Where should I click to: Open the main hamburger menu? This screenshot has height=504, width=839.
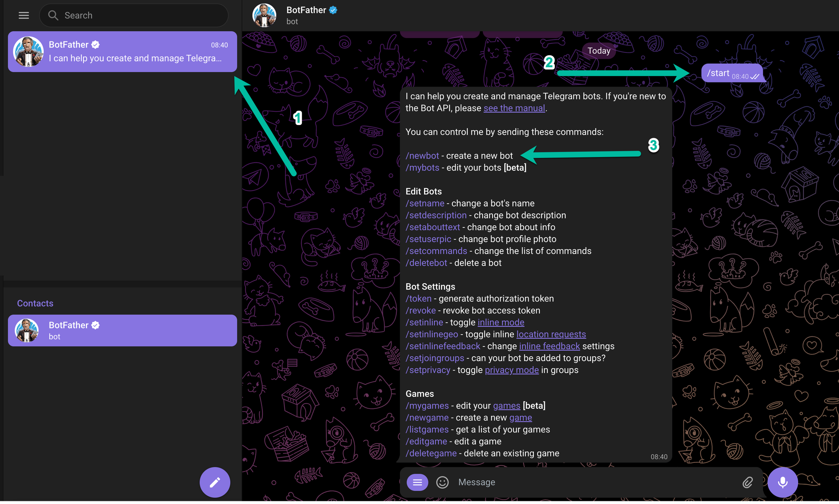pyautogui.click(x=23, y=15)
